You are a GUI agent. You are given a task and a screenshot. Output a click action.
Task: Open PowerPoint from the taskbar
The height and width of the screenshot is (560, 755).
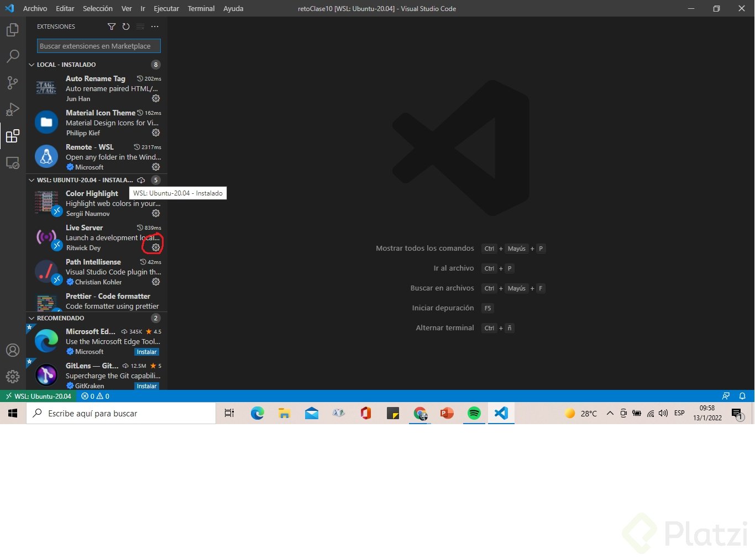[x=447, y=413]
